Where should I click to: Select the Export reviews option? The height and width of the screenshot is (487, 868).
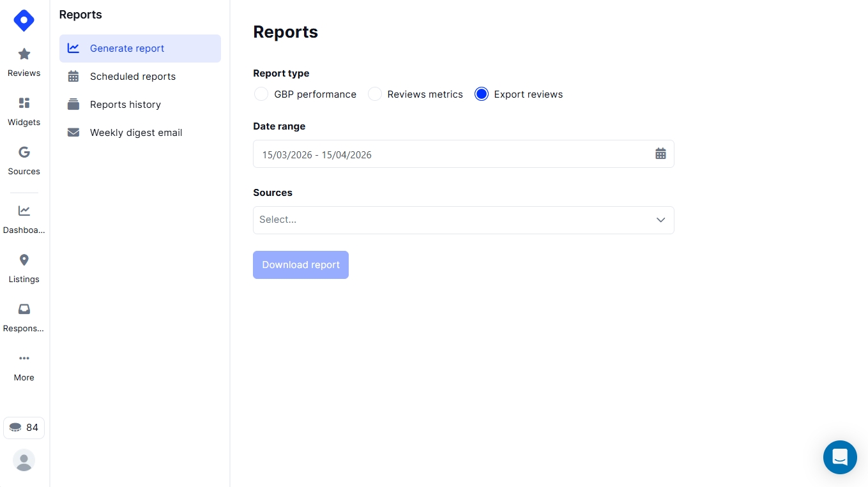click(482, 94)
